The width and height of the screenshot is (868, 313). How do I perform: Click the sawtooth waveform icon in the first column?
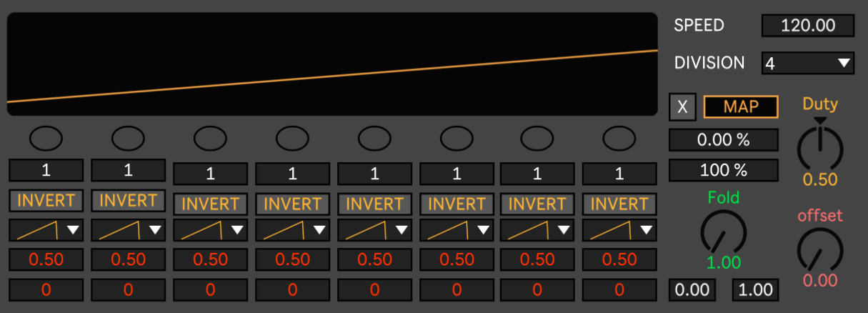click(x=36, y=231)
